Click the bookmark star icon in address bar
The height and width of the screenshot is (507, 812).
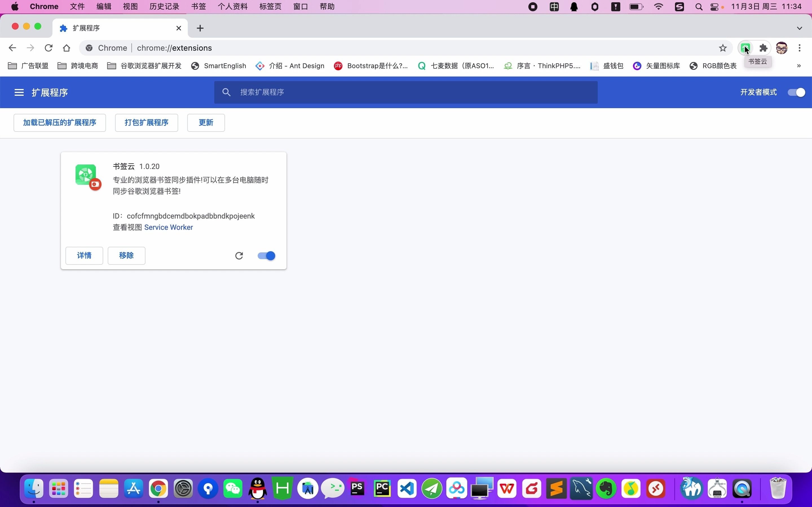point(723,48)
